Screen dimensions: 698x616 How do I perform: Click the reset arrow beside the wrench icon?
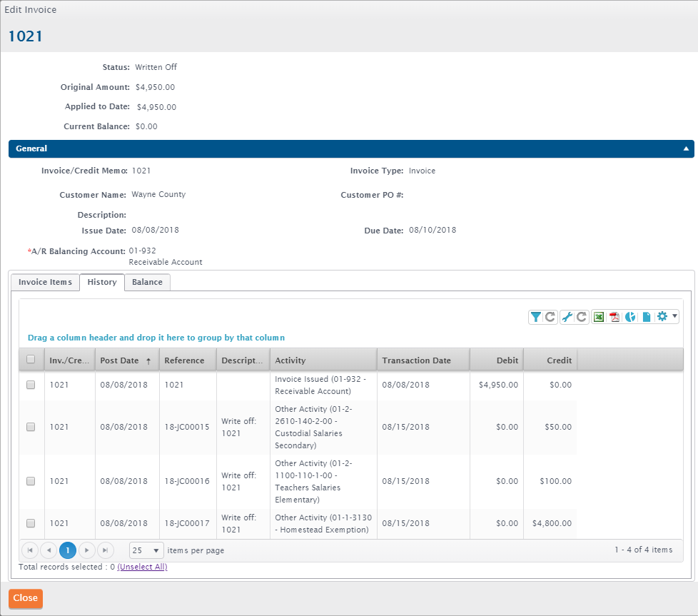(x=582, y=317)
